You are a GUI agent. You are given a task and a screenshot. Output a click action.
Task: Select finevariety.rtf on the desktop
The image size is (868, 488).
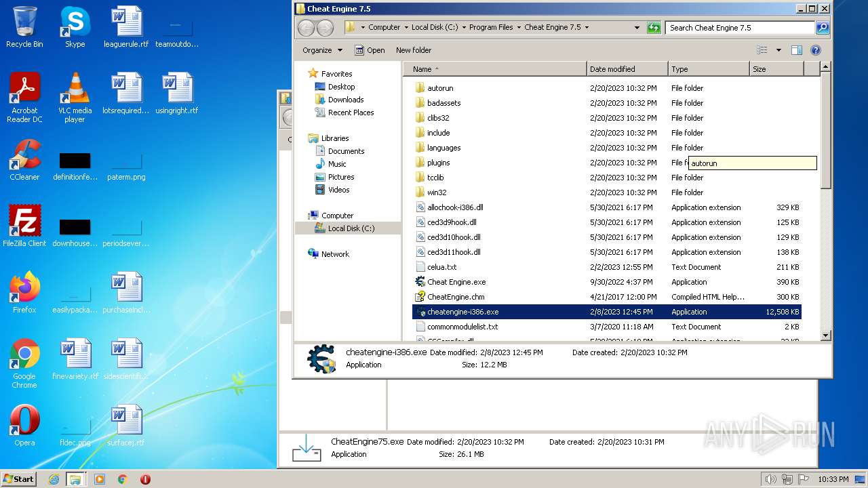click(75, 359)
